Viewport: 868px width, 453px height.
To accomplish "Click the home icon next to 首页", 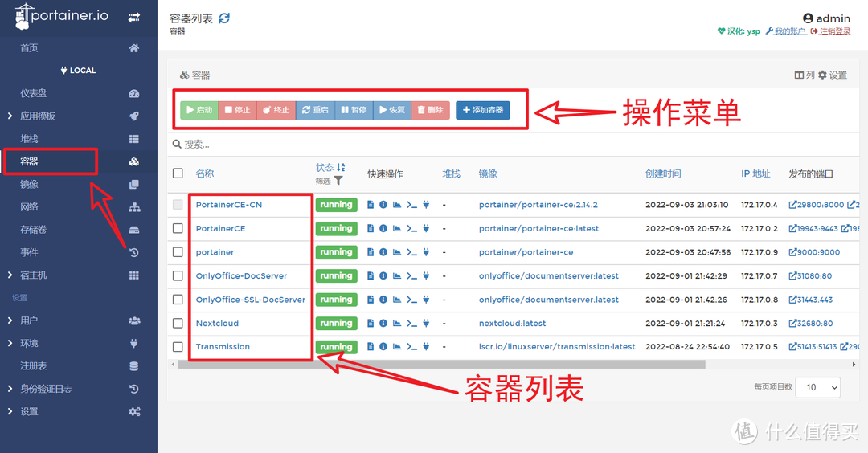I will (x=134, y=48).
